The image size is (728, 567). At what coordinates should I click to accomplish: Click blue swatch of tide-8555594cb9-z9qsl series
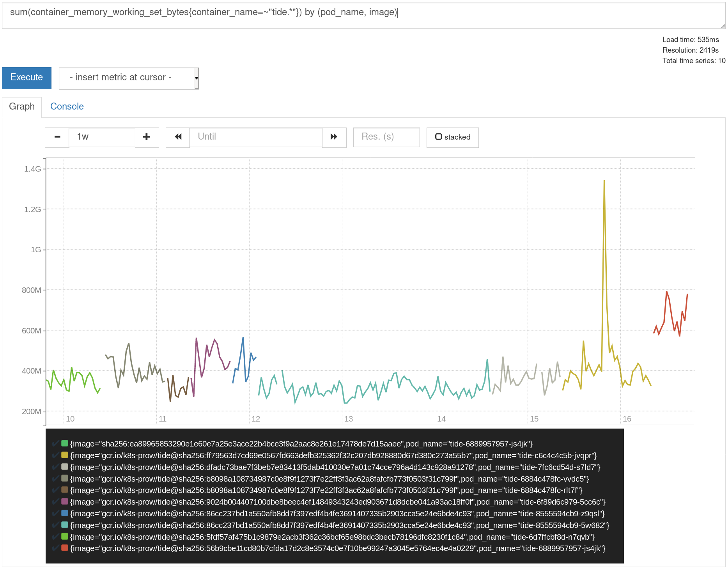[65, 513]
